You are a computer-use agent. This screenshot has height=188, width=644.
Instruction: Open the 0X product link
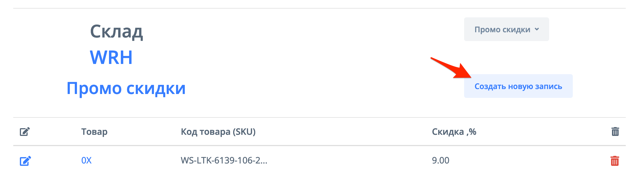[x=86, y=160]
